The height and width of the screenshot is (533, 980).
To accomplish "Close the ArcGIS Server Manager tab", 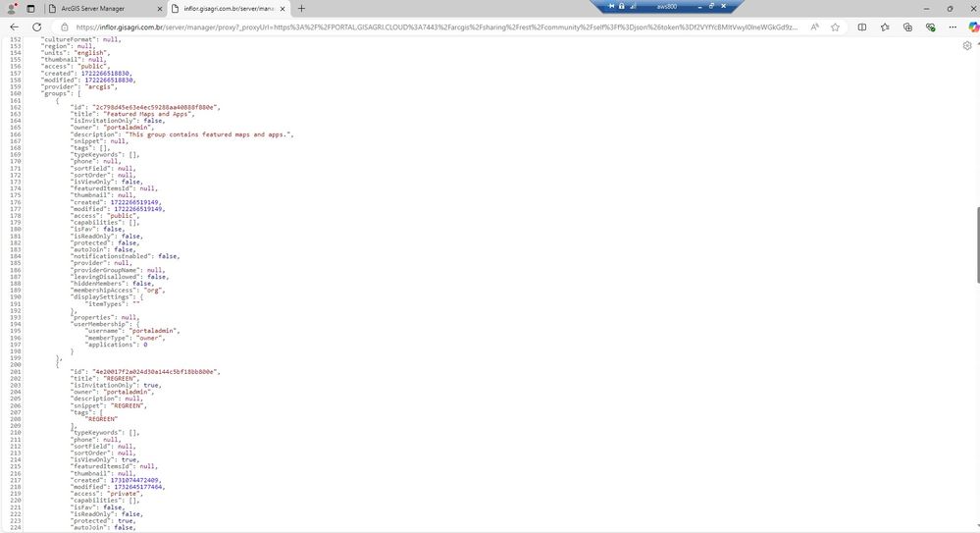I will [159, 9].
